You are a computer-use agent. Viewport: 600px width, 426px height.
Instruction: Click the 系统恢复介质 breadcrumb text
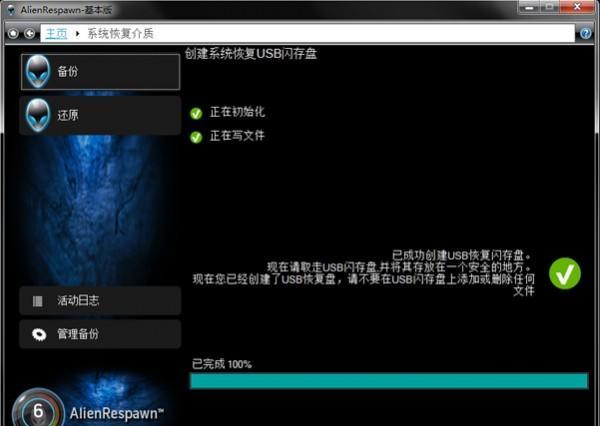coord(120,34)
